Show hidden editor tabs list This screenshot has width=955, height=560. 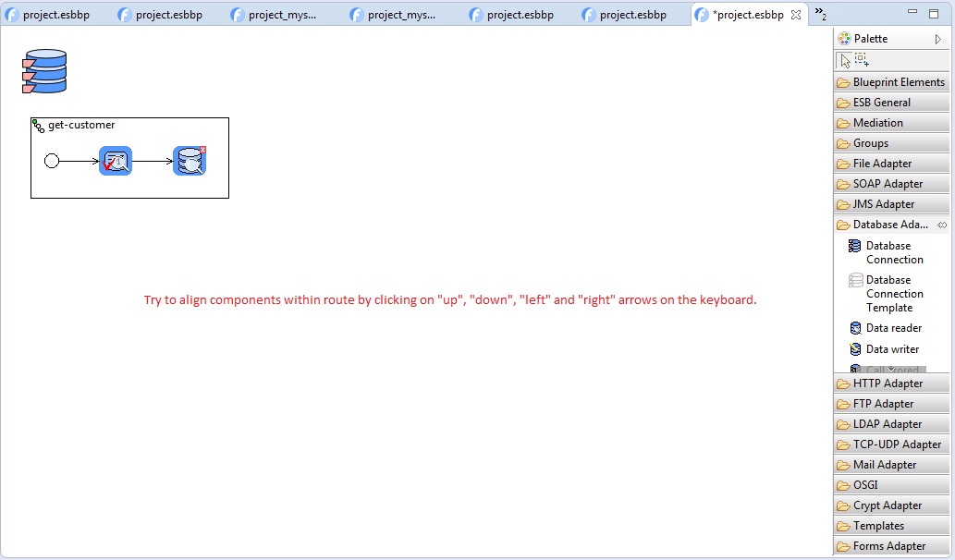tap(820, 13)
